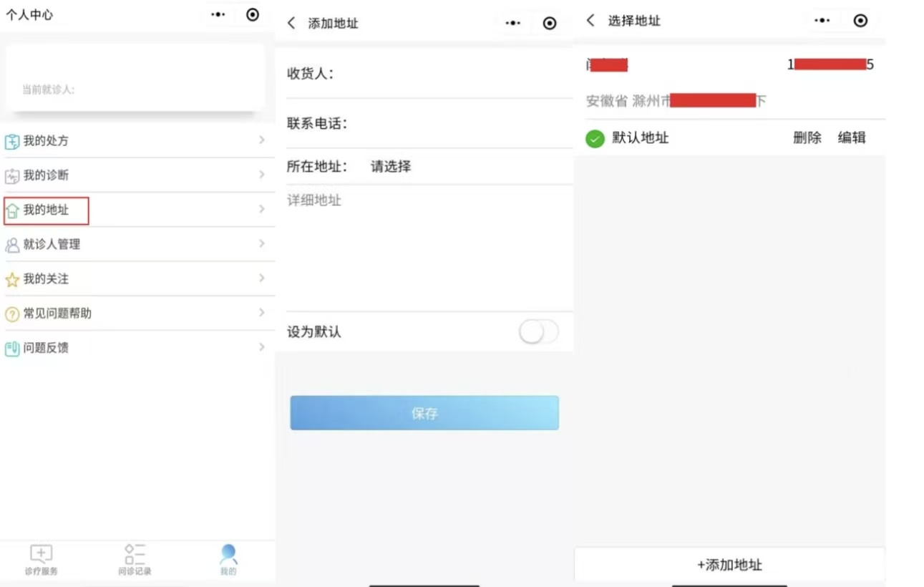Click the question mark icon beside 常见问题帮助

tap(12, 314)
